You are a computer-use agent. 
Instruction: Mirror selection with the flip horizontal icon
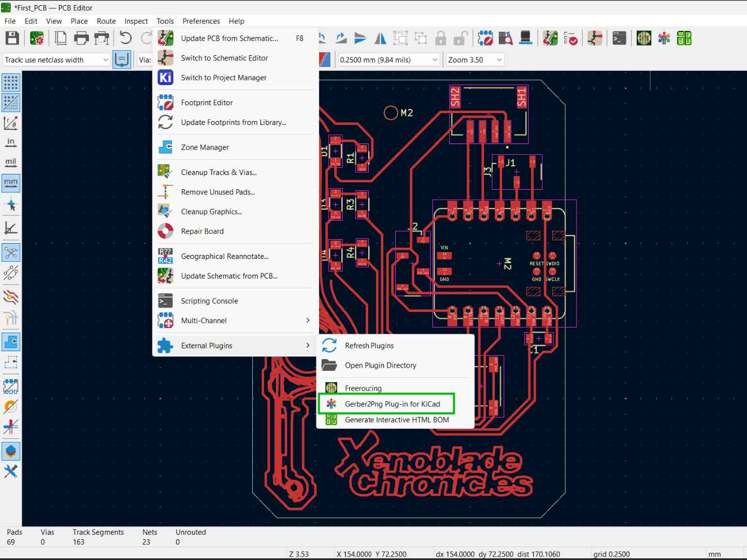pos(381,38)
